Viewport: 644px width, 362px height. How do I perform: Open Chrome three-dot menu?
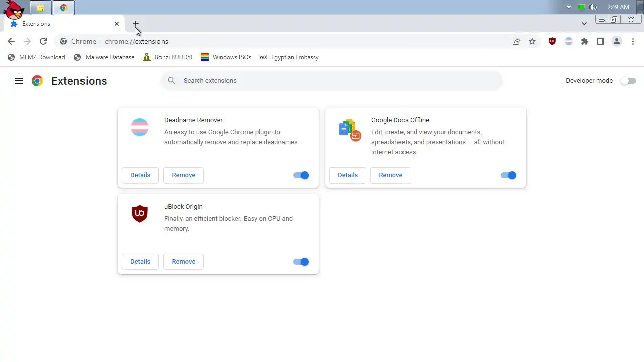pos(633,41)
